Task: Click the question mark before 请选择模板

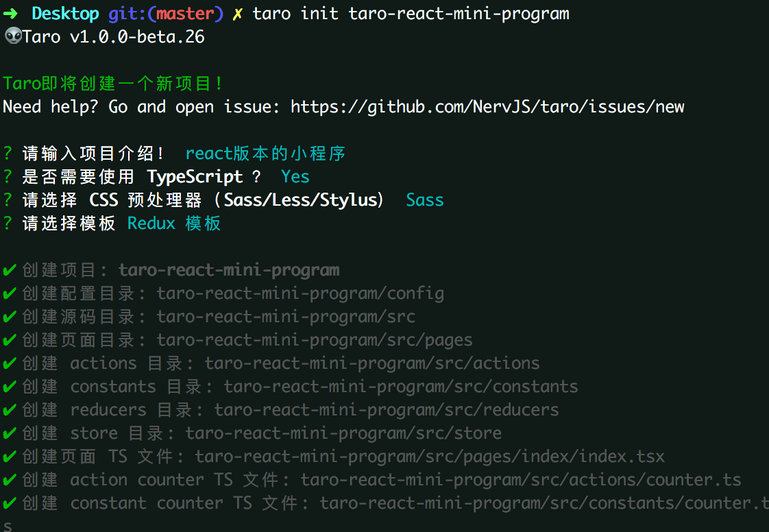Action: 8,223
